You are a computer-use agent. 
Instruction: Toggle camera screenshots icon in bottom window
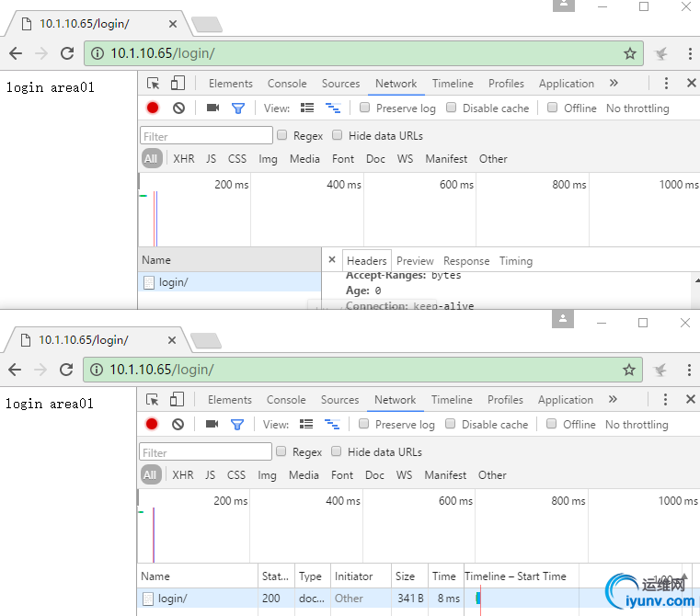pyautogui.click(x=212, y=424)
